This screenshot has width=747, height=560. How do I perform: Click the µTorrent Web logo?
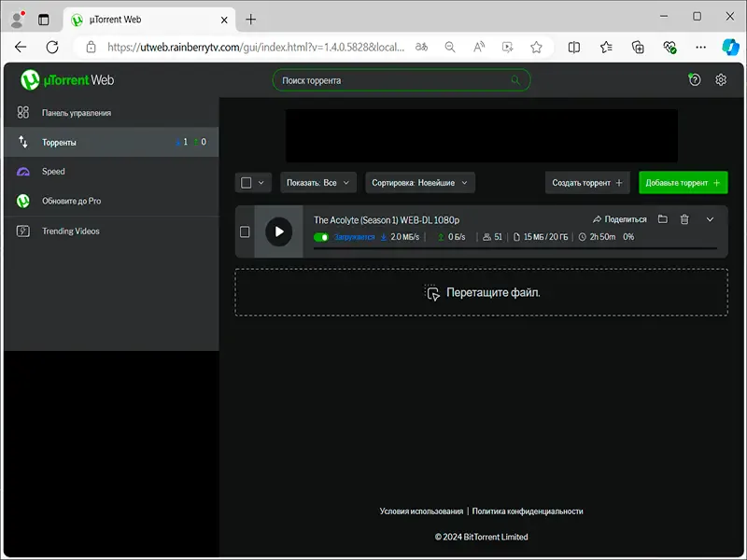(x=67, y=80)
